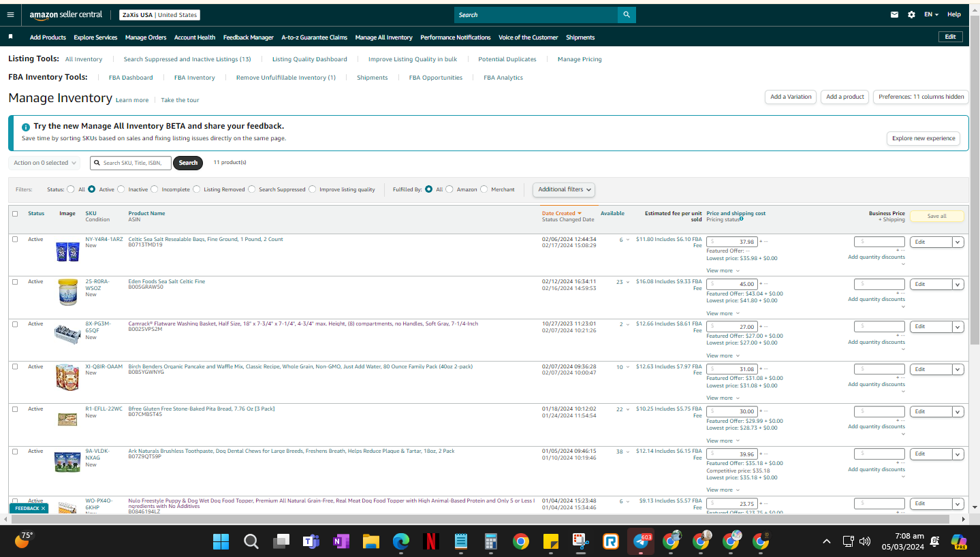The image size is (980, 557).
Task: Open FBA Opportunities
Action: point(436,78)
